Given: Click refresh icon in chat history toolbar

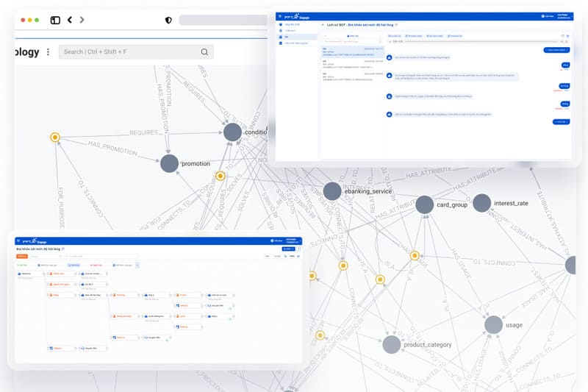Looking at the screenshot, I should [x=562, y=35].
